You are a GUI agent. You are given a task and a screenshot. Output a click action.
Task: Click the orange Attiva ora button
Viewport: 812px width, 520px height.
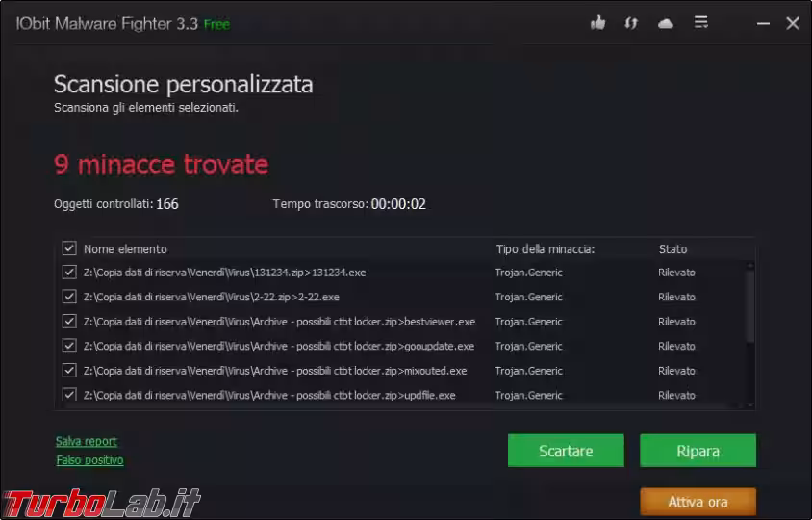698,502
